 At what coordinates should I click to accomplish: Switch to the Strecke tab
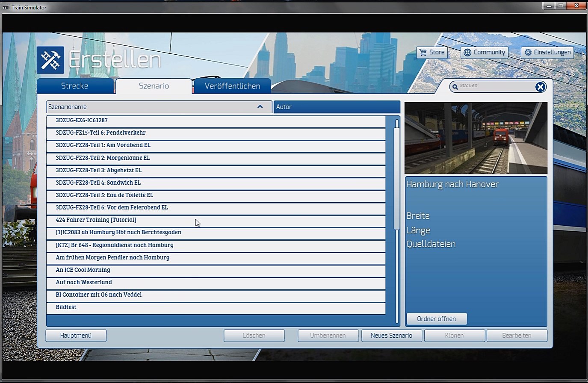pyautogui.click(x=75, y=86)
